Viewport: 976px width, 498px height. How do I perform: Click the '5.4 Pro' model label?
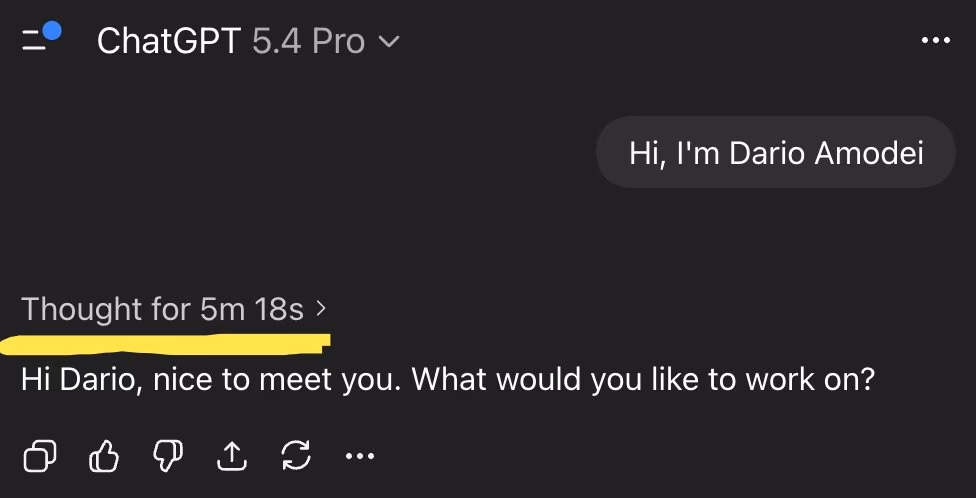pyautogui.click(x=308, y=41)
